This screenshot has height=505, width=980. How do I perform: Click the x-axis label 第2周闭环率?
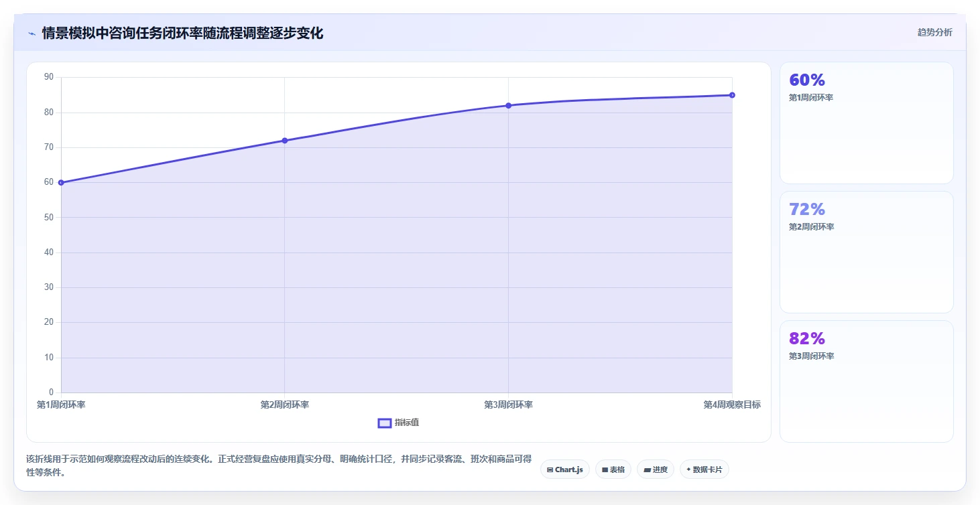coord(285,405)
